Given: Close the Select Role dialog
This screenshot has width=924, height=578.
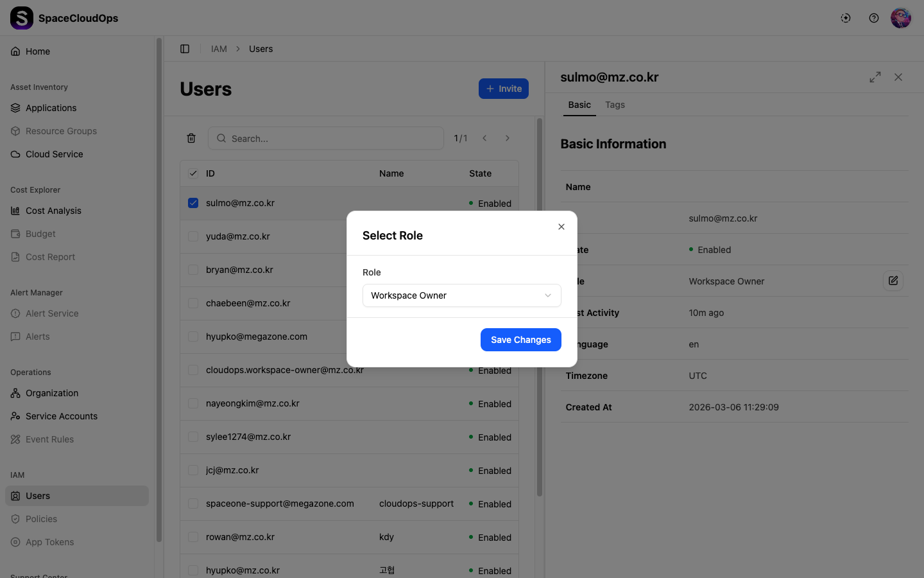Looking at the screenshot, I should pos(561,227).
